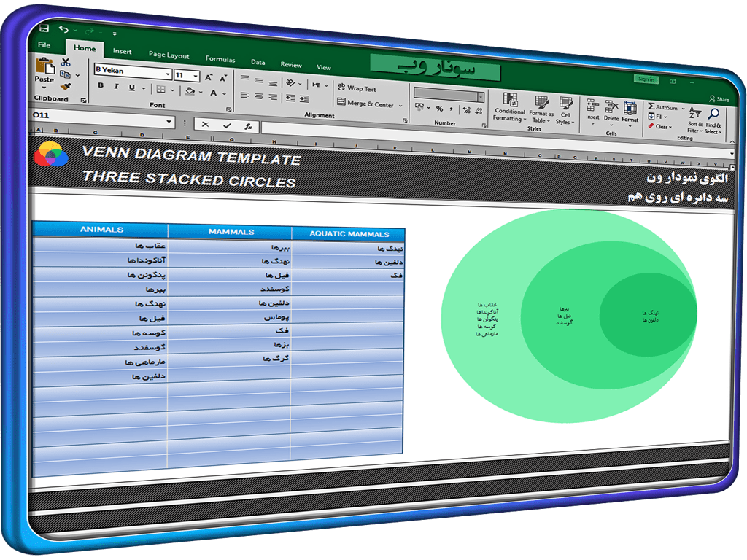Click the Accounting Number Format icon
The width and height of the screenshot is (747, 560).
coord(419,106)
